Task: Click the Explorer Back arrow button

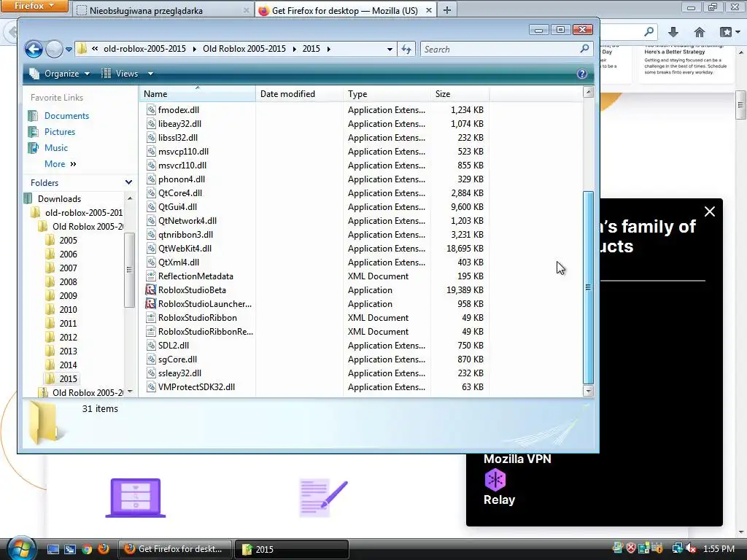Action: pos(34,49)
